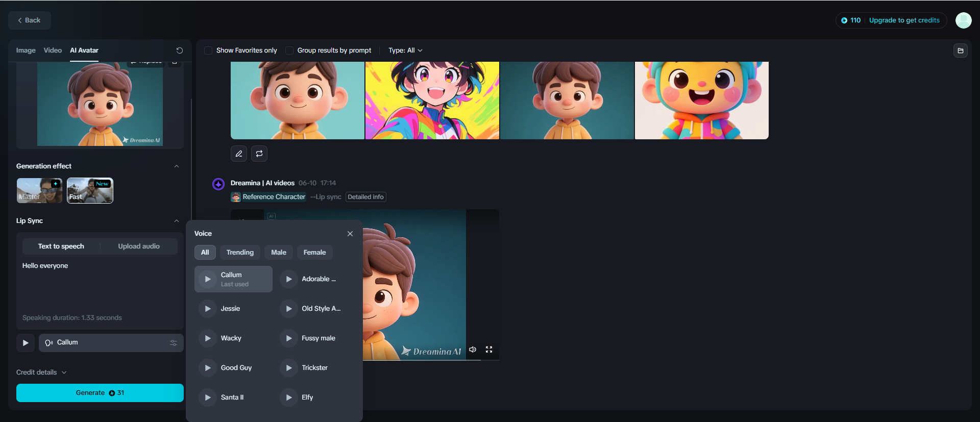Play the Callum voice preview in Voice list
Image resolution: width=980 pixels, height=422 pixels.
pos(208,279)
